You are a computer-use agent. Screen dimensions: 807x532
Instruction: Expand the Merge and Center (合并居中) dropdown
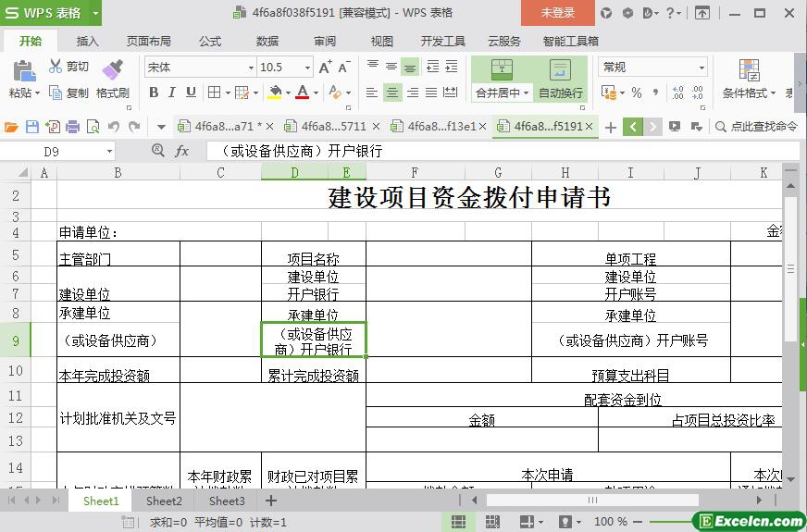coord(526,93)
